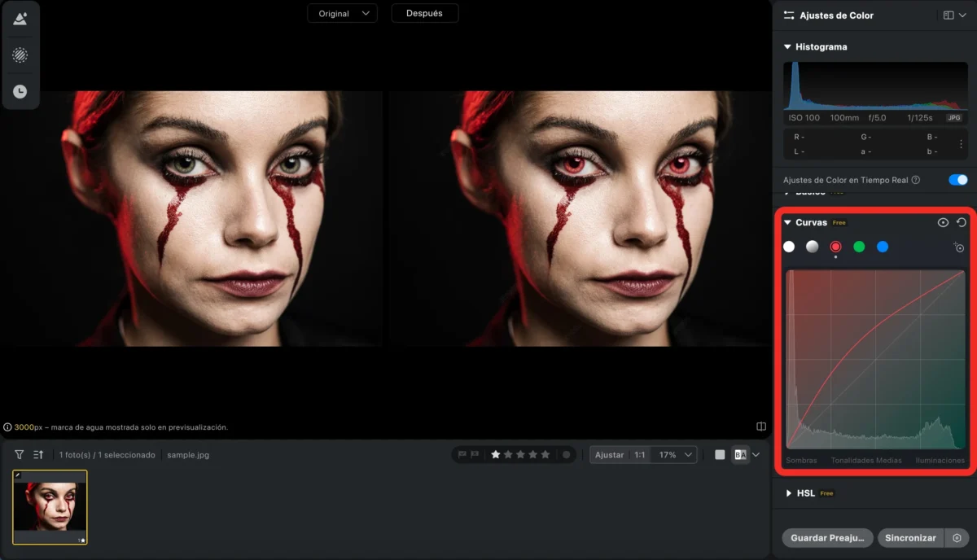This screenshot has height=560, width=977.
Task: Open the sort order icon in filmstrip bar
Action: [38, 455]
